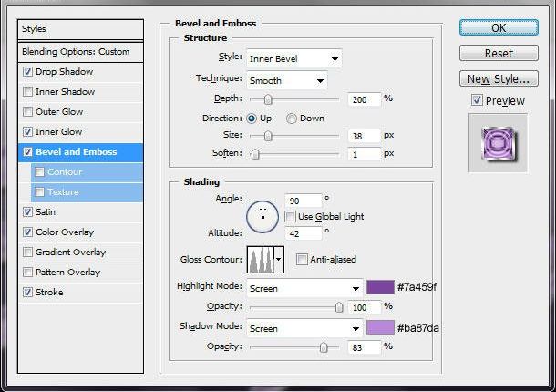This screenshot has height=392, width=556.
Task: Click the Depth value field showing 200
Action: [365, 99]
